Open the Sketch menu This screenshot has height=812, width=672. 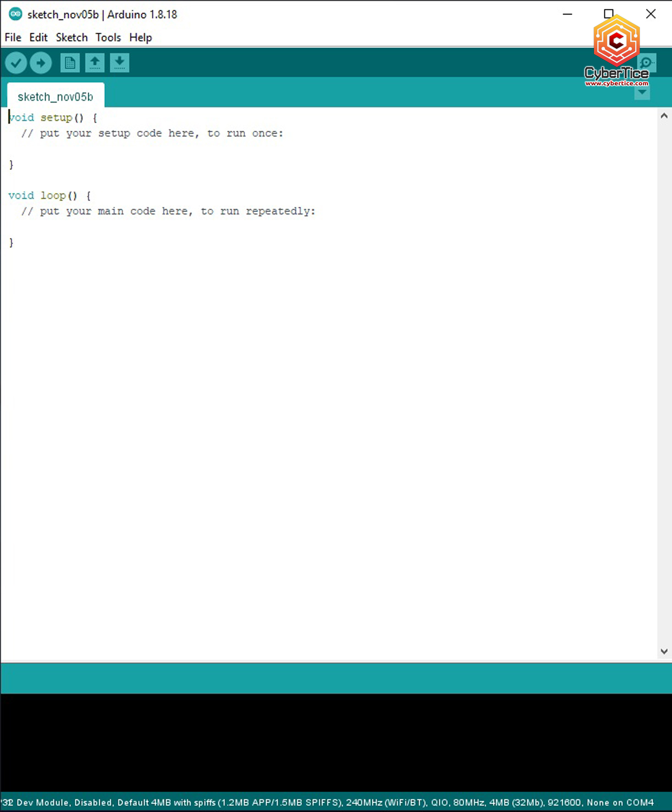[72, 38]
